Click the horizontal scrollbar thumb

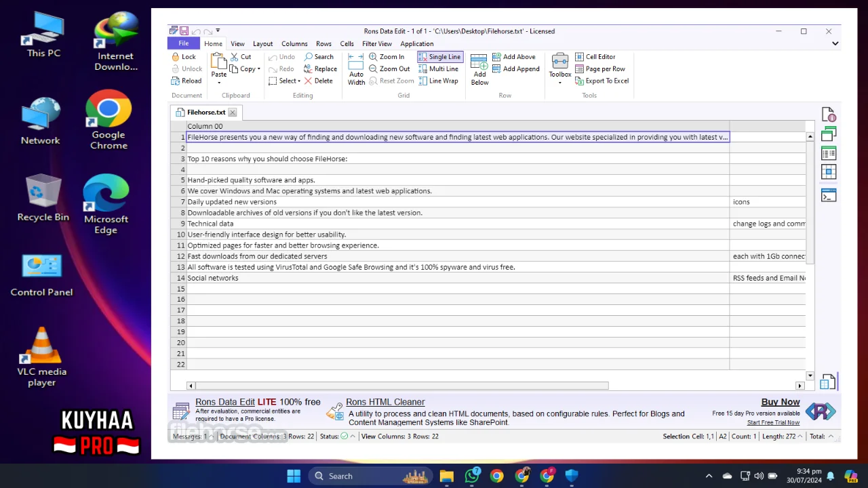402,386
